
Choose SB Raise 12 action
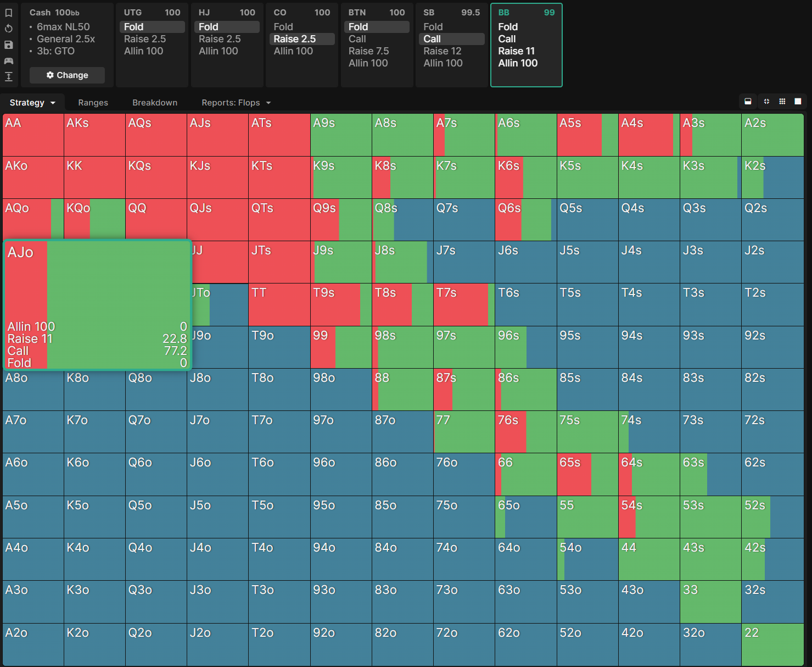click(x=443, y=51)
